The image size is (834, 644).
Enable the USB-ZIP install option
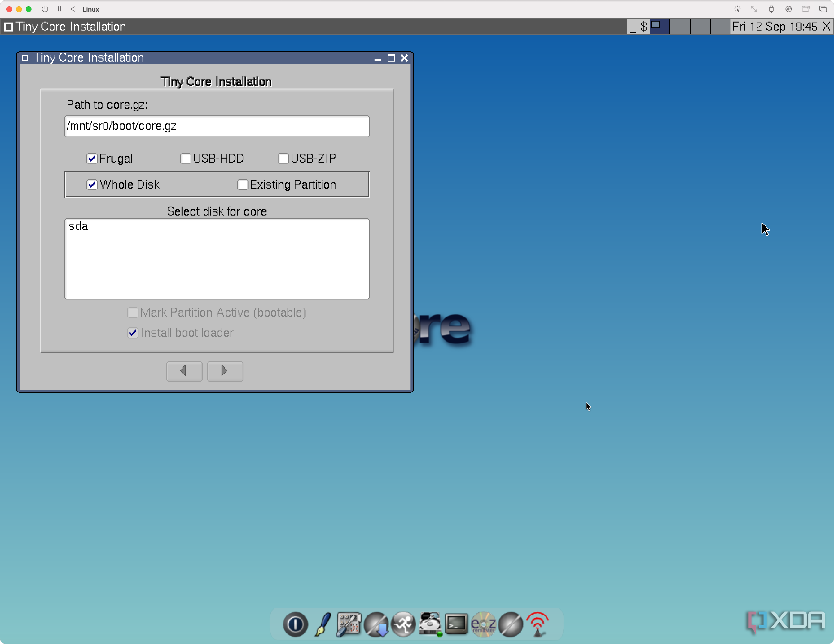point(283,158)
